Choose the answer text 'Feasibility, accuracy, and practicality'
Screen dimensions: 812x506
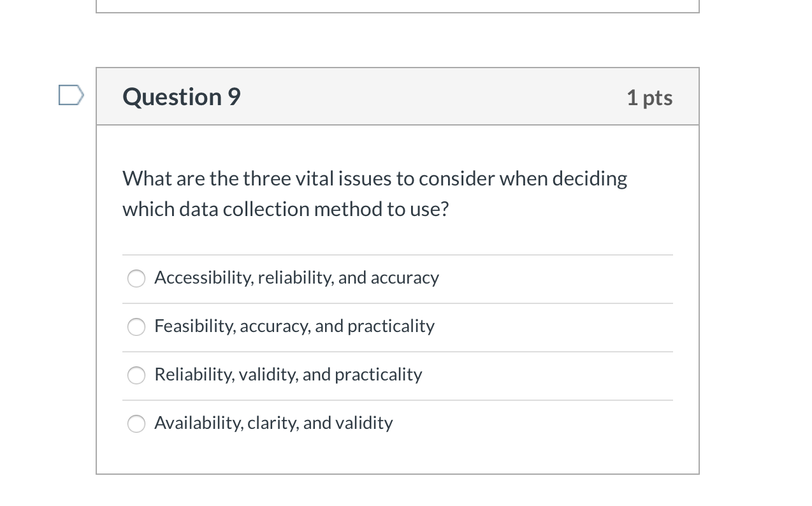294,326
